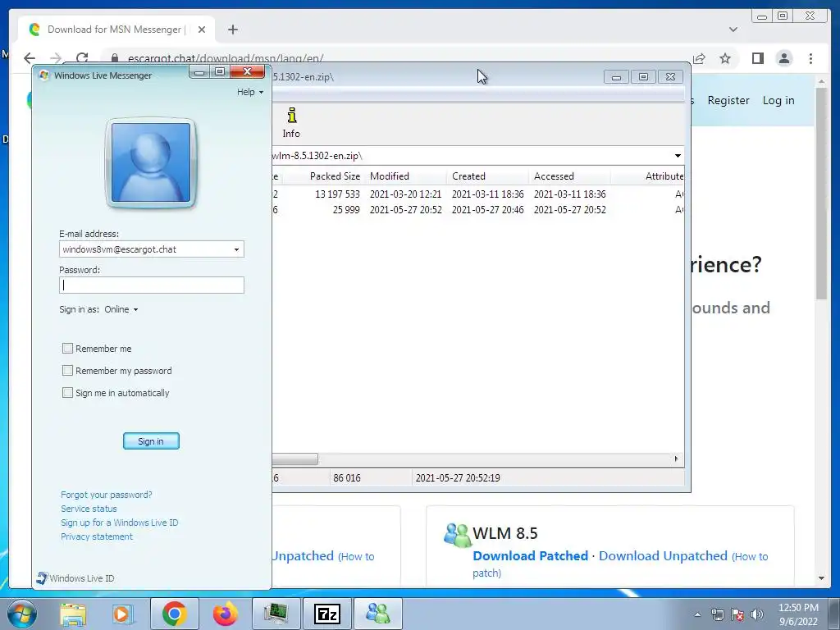Open Windows Explorer from the taskbar
The width and height of the screenshot is (840, 630).
[x=73, y=614]
